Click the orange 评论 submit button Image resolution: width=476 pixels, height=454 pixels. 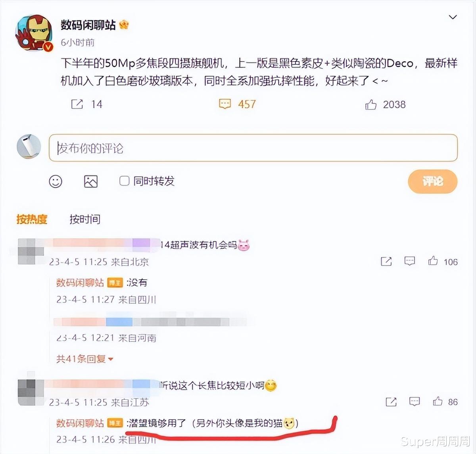(433, 182)
